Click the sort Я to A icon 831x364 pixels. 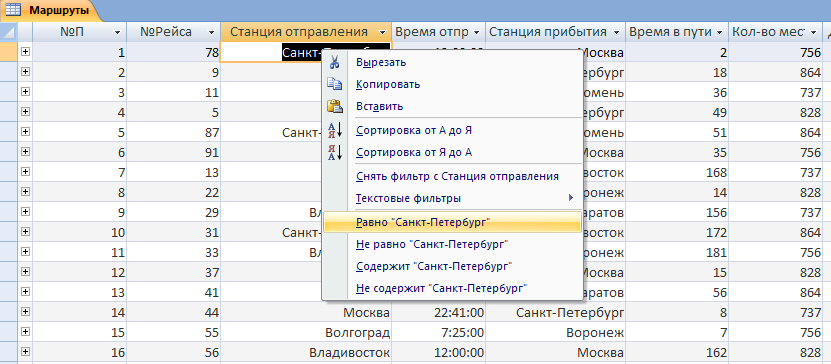tap(334, 153)
